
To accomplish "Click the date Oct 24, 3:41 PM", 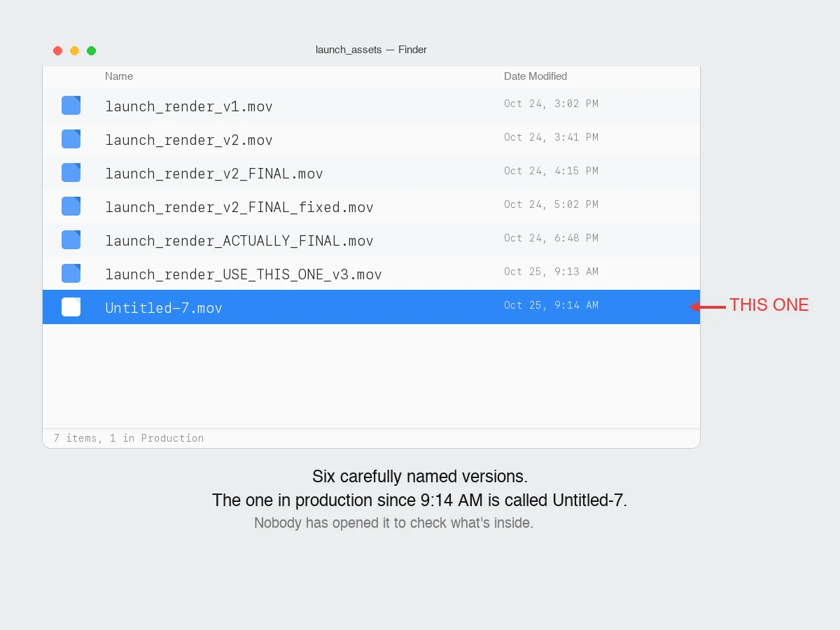I will pos(551,137).
